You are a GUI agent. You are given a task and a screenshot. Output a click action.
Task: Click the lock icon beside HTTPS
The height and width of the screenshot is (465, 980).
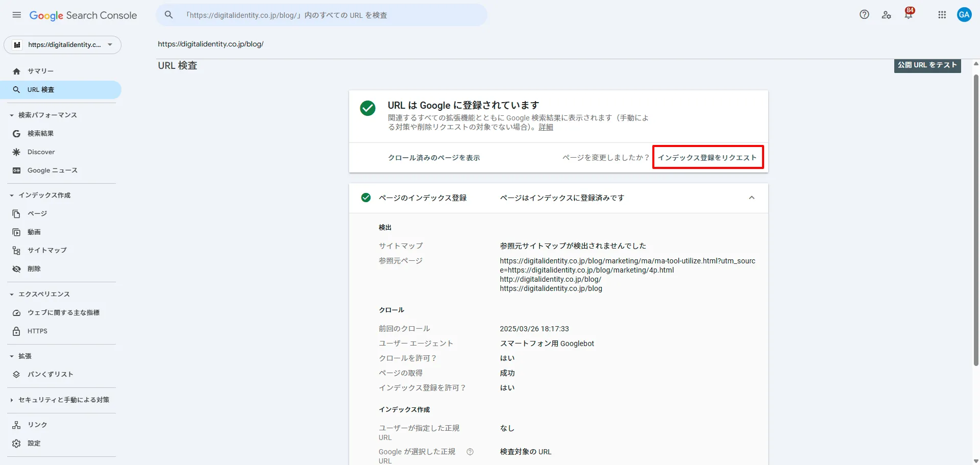click(16, 331)
